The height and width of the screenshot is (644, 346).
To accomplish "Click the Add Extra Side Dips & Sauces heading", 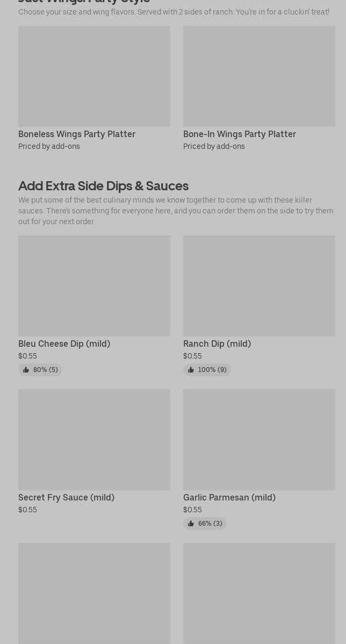I will point(103,185).
